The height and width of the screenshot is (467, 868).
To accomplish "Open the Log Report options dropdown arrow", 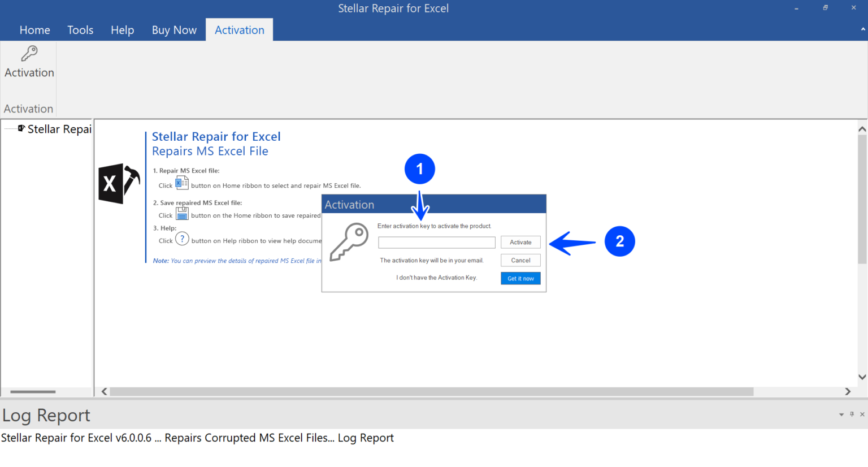I will 841,414.
